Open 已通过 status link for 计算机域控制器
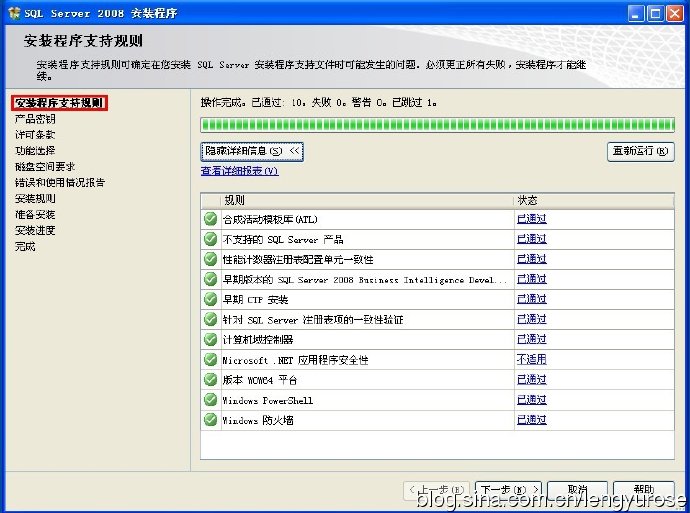 tap(532, 339)
